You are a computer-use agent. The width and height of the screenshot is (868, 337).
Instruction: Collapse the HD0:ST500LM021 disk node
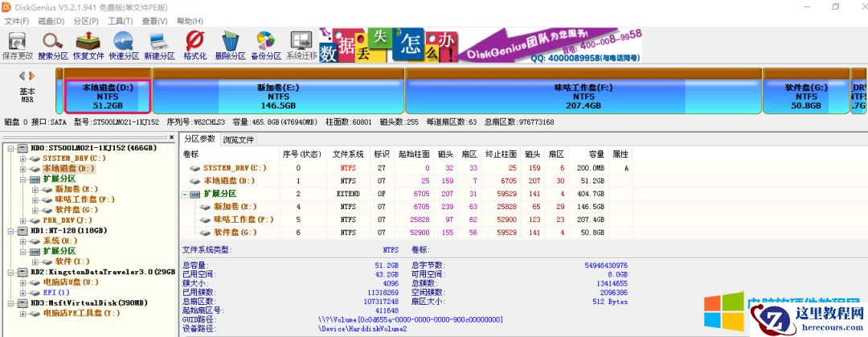coord(10,148)
